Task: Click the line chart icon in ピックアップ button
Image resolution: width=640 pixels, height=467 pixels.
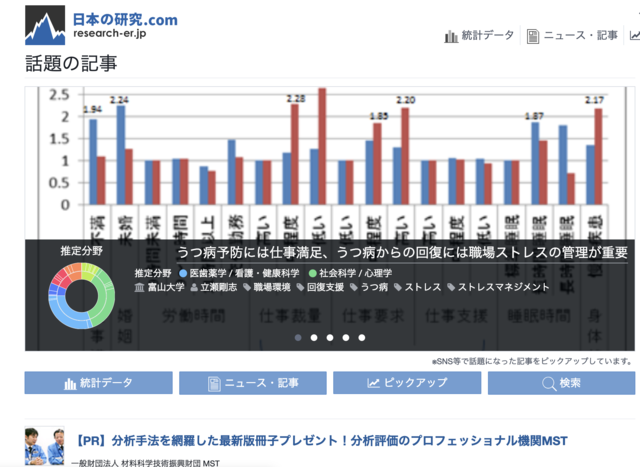Action: [373, 383]
